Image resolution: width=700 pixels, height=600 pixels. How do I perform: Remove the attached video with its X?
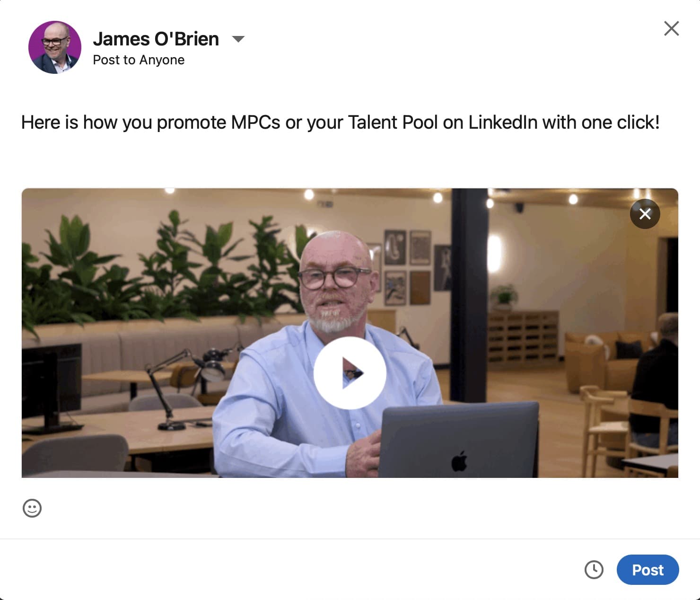pos(645,214)
